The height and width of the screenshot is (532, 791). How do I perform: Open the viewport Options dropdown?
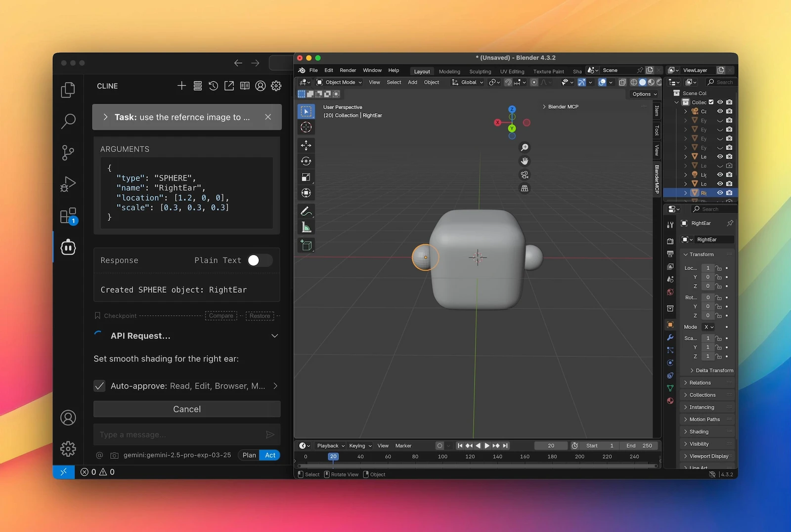click(645, 94)
